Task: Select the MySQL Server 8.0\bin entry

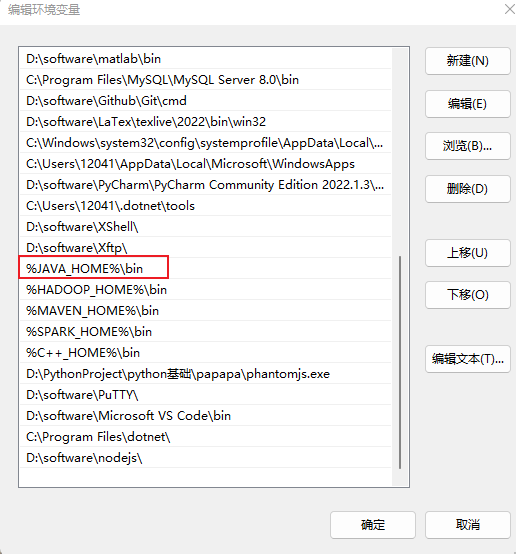Action: 205,79
